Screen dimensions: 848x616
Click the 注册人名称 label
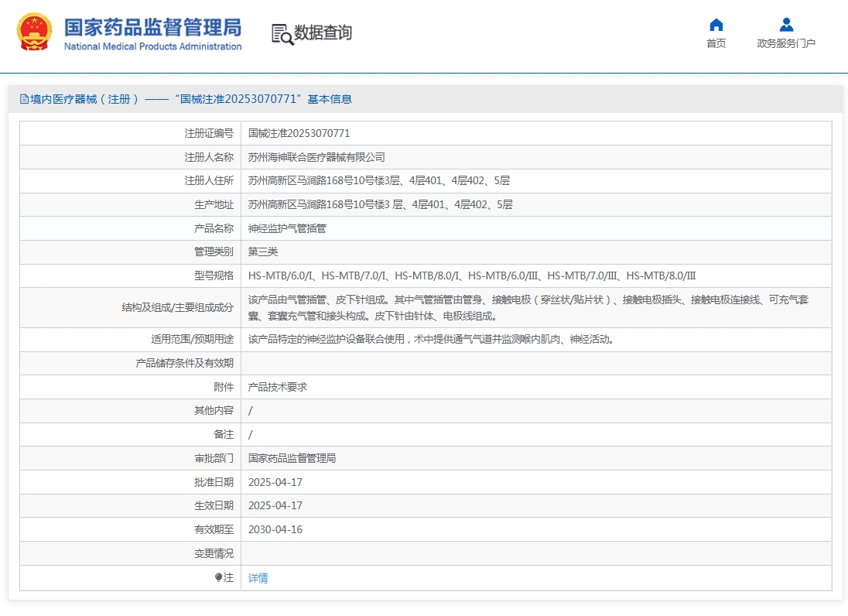tap(209, 157)
